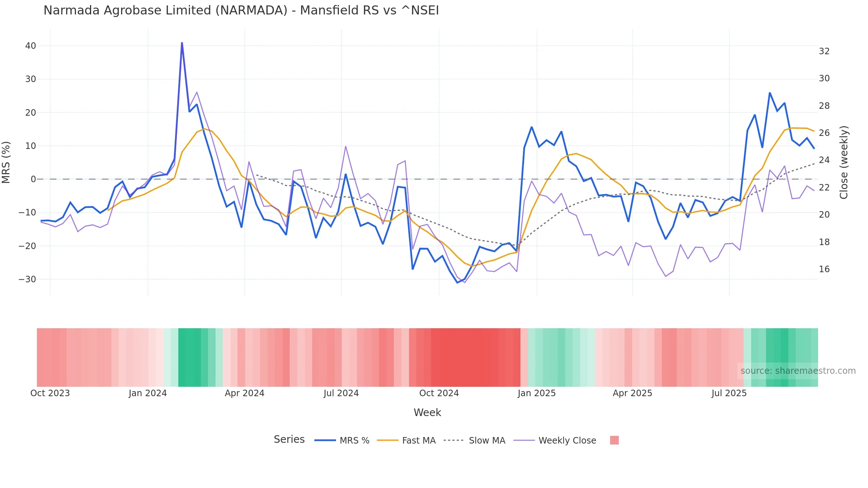Screen dimensions: 868x488
Task: Click the Oct 2023 x-axis label
Action: tap(50, 393)
